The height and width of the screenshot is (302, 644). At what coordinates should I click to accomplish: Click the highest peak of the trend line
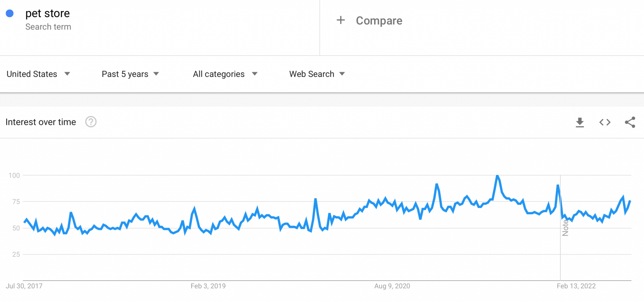click(497, 176)
